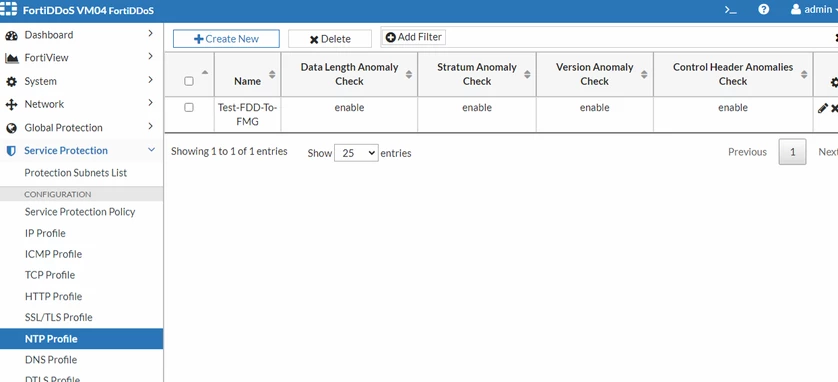Click the FortiView chart icon
The image size is (838, 382).
(11, 58)
